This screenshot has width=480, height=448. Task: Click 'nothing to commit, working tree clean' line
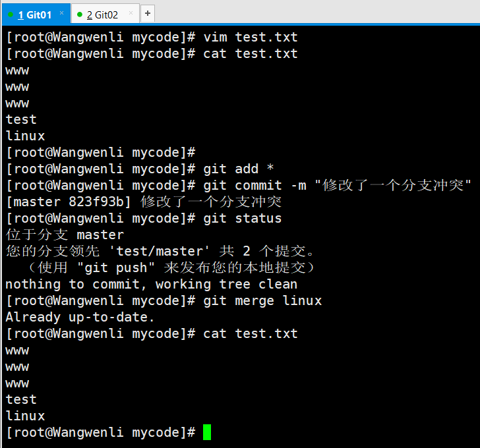click(x=151, y=284)
